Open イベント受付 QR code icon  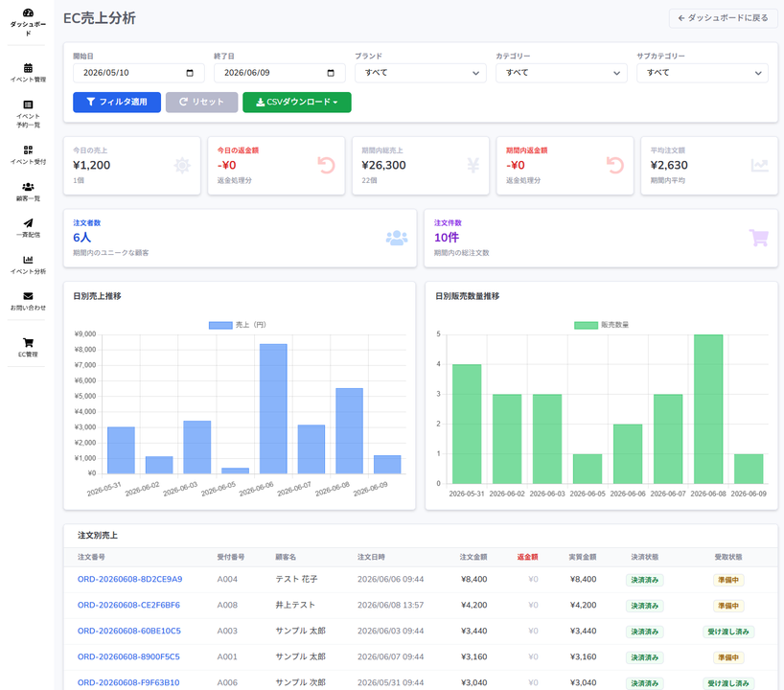(x=28, y=149)
